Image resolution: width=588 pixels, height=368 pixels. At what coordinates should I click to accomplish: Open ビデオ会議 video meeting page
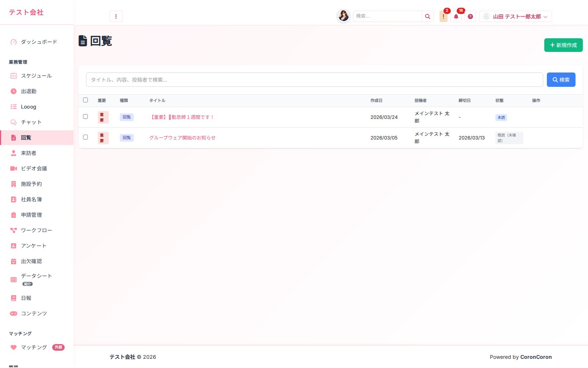coord(37,169)
